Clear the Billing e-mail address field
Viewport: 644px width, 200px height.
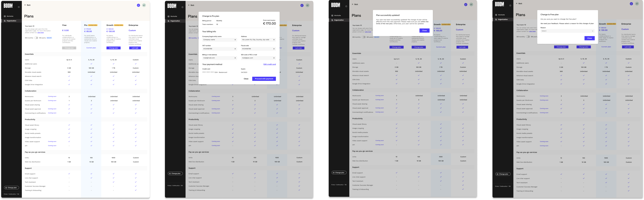[x=235, y=58]
